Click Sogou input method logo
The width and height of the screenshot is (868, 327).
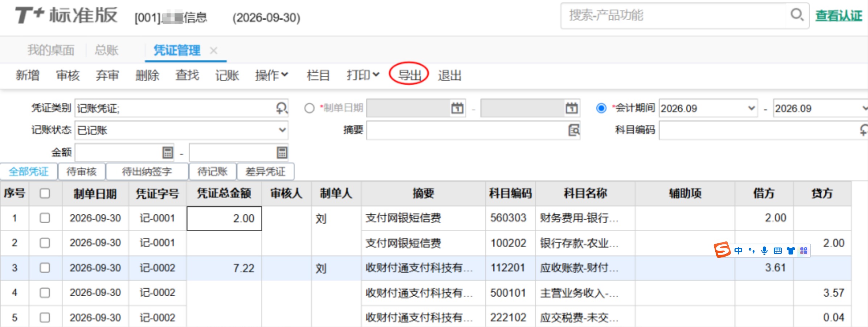pyautogui.click(x=722, y=250)
